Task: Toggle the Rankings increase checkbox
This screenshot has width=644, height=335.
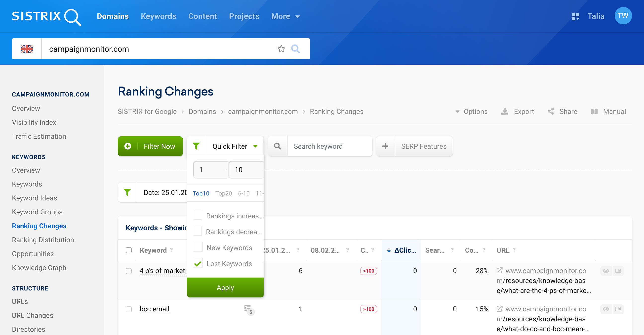Action: (x=197, y=216)
